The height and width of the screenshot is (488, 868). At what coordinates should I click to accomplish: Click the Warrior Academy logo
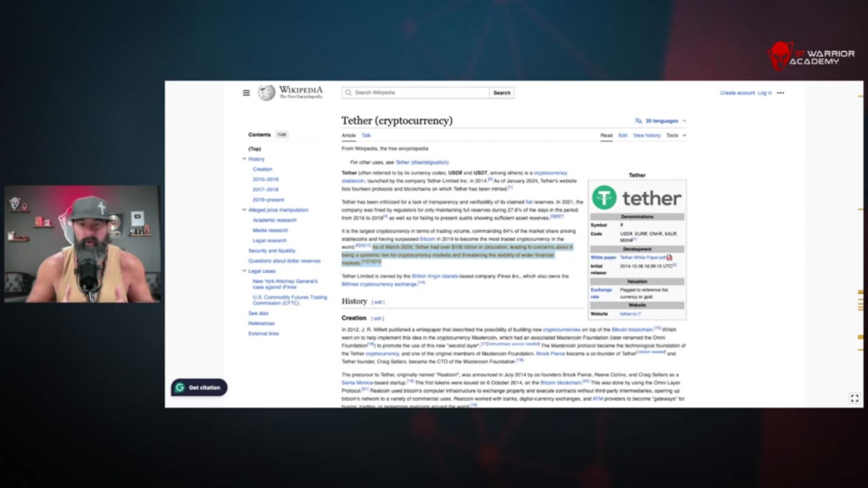tap(811, 57)
